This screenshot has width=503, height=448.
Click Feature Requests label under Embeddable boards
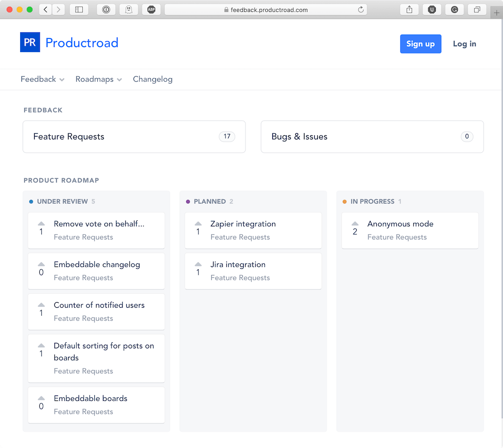pyautogui.click(x=83, y=411)
